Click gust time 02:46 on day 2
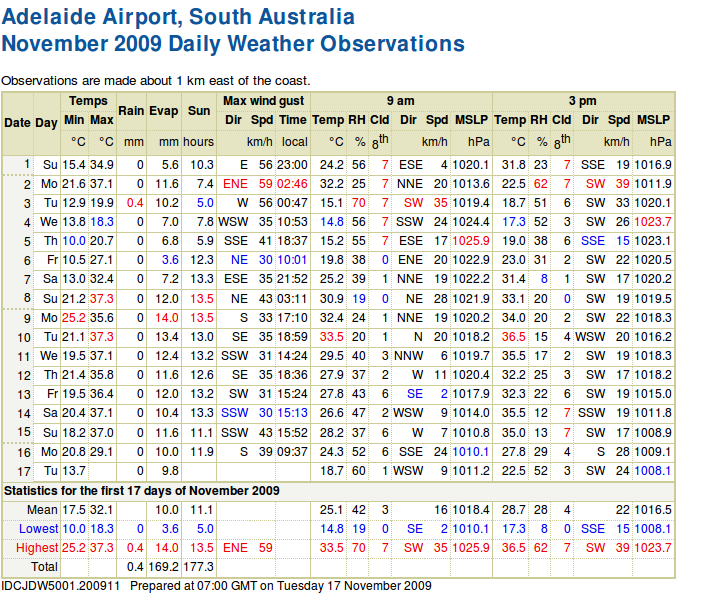The width and height of the screenshot is (713, 606). (x=292, y=184)
